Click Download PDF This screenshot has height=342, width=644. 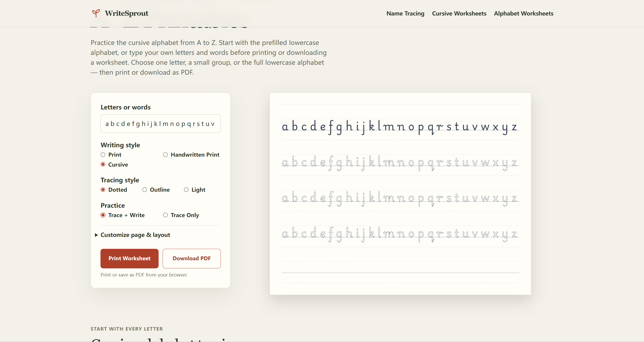[x=192, y=258]
